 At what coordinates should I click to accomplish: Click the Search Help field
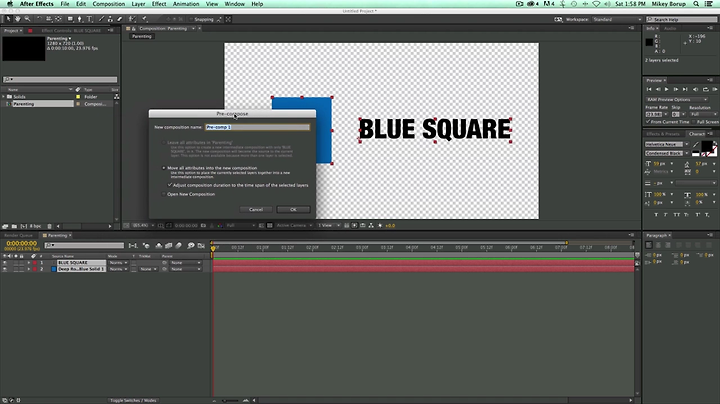tap(681, 19)
